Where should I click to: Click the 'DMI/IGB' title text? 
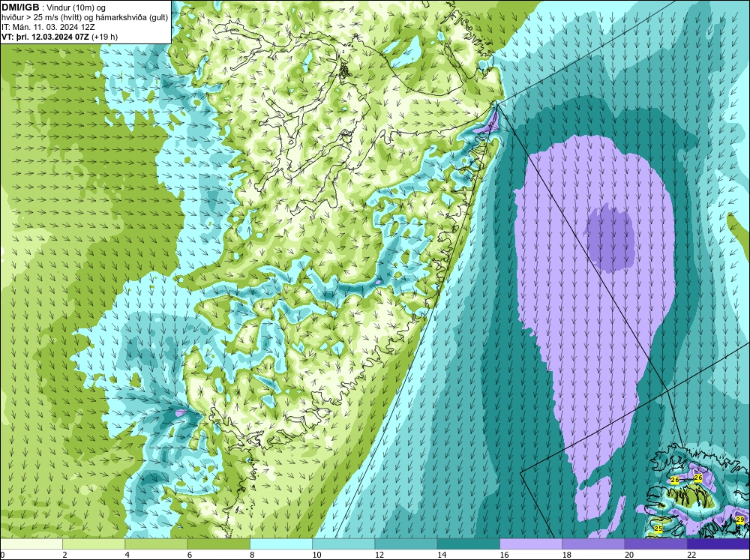click(20, 7)
